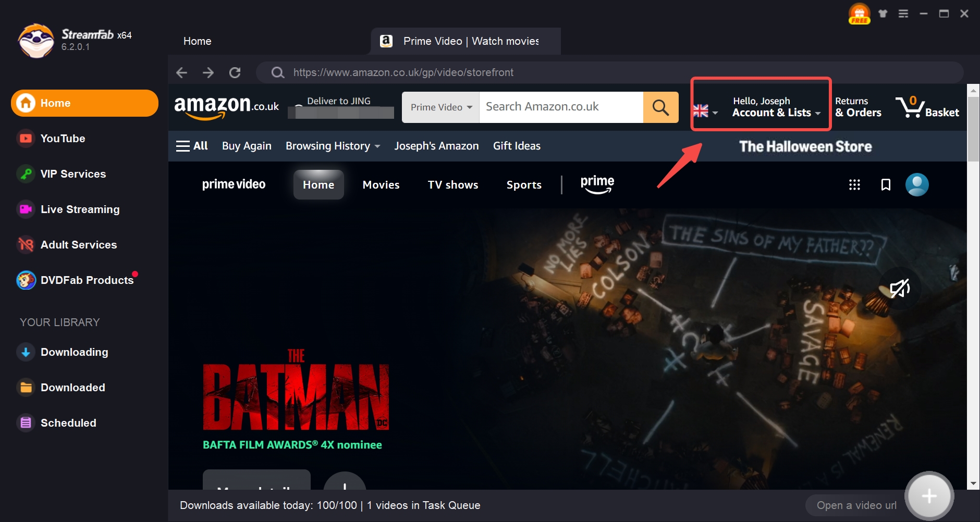Open the Buy Again link

tap(247, 146)
